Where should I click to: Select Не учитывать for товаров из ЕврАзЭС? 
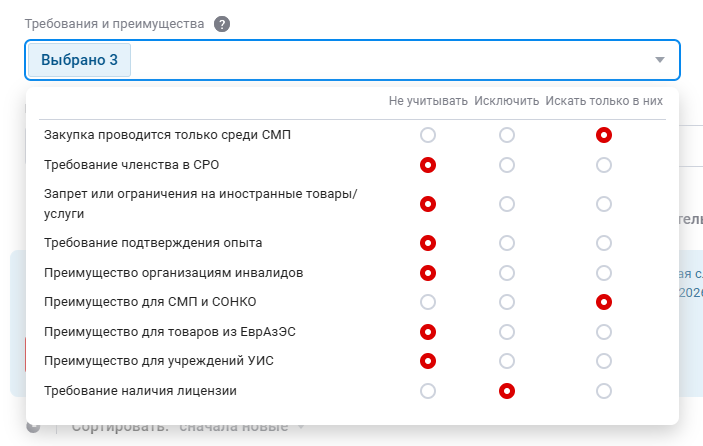pos(428,332)
